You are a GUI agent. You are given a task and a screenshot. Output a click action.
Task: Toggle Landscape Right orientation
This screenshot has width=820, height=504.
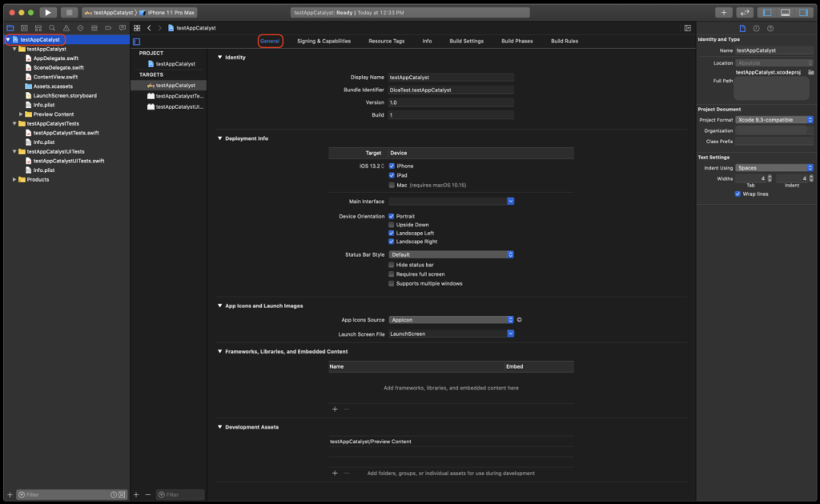[x=391, y=242]
